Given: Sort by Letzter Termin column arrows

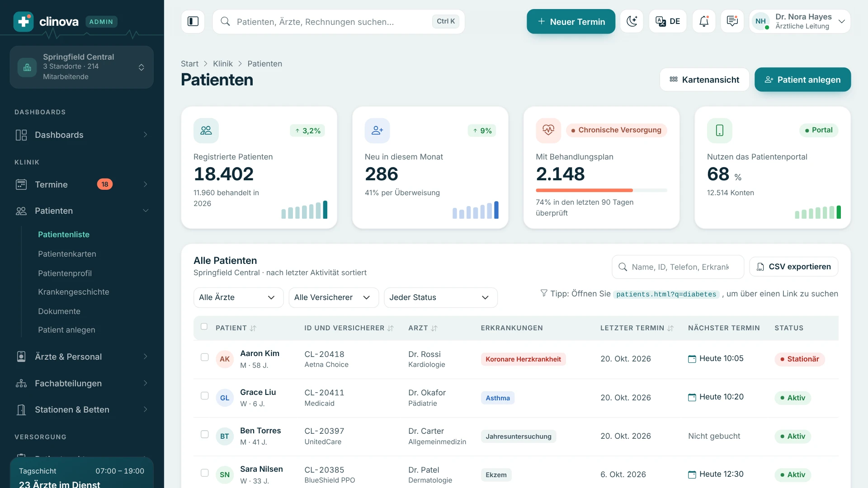Looking at the screenshot, I should click(670, 328).
